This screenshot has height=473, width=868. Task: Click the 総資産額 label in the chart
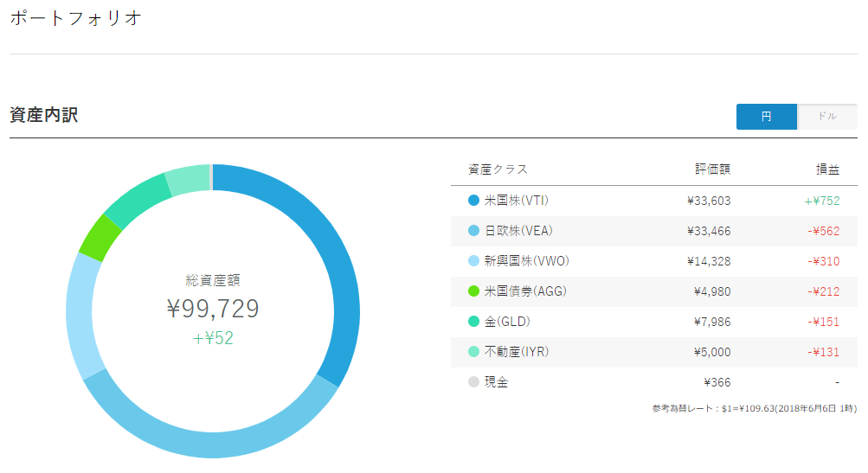coord(213,280)
